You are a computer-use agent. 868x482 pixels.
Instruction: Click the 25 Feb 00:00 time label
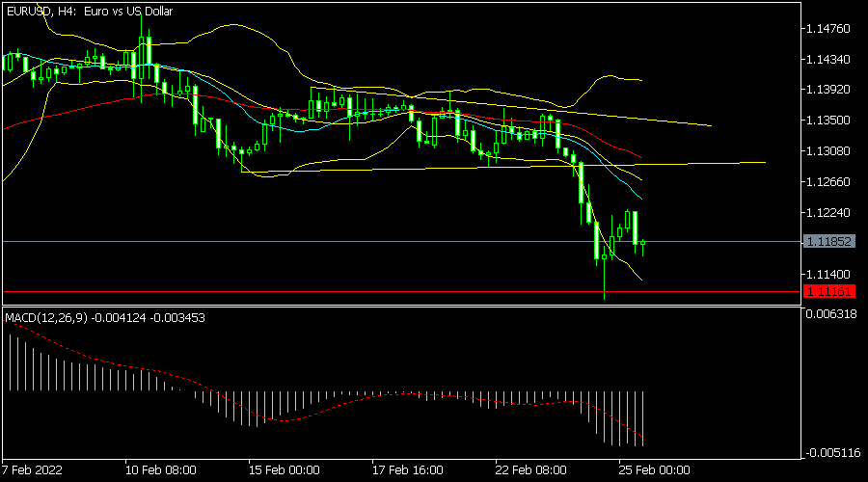654,470
